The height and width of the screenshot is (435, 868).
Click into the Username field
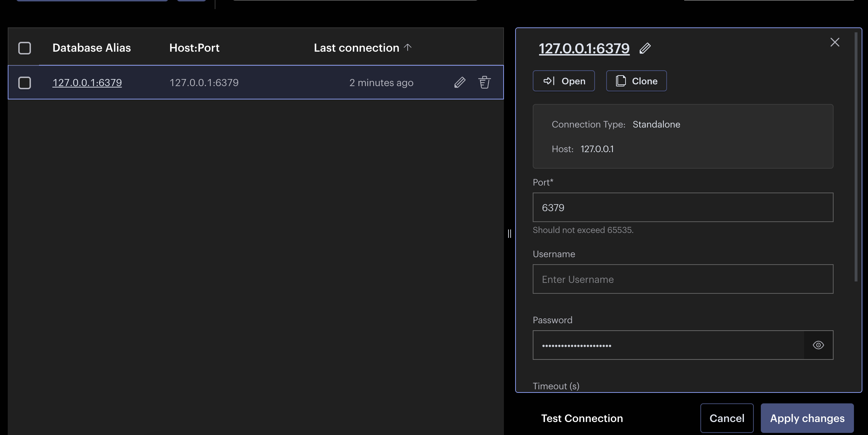682,279
